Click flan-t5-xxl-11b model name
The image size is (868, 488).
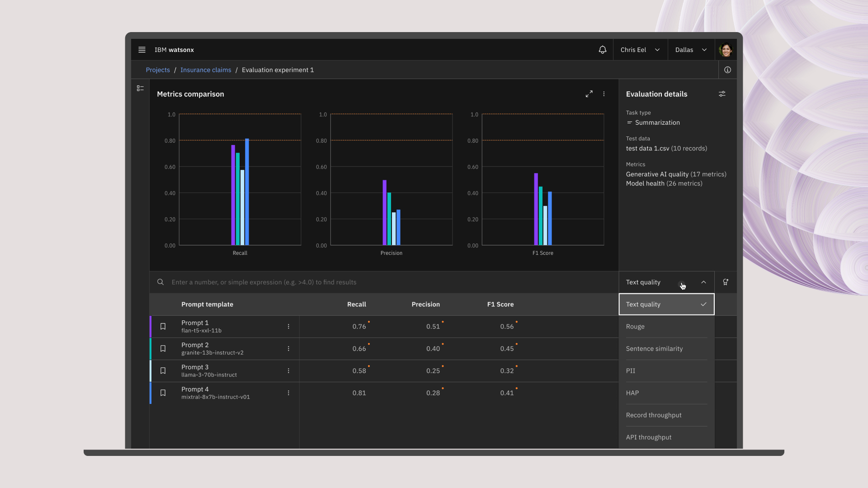click(x=202, y=331)
